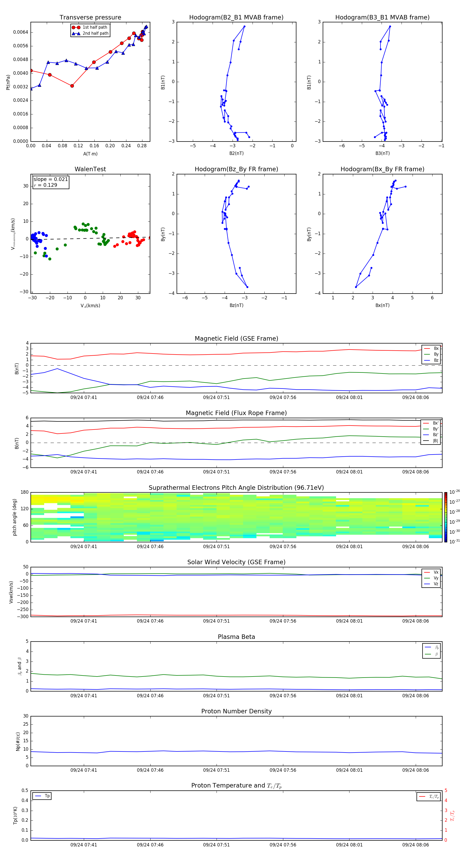The width and height of the screenshot is (473, 868).
Task: Click 'Magnetic Field (Flux Rope Frame)' title
Action: click(236, 413)
